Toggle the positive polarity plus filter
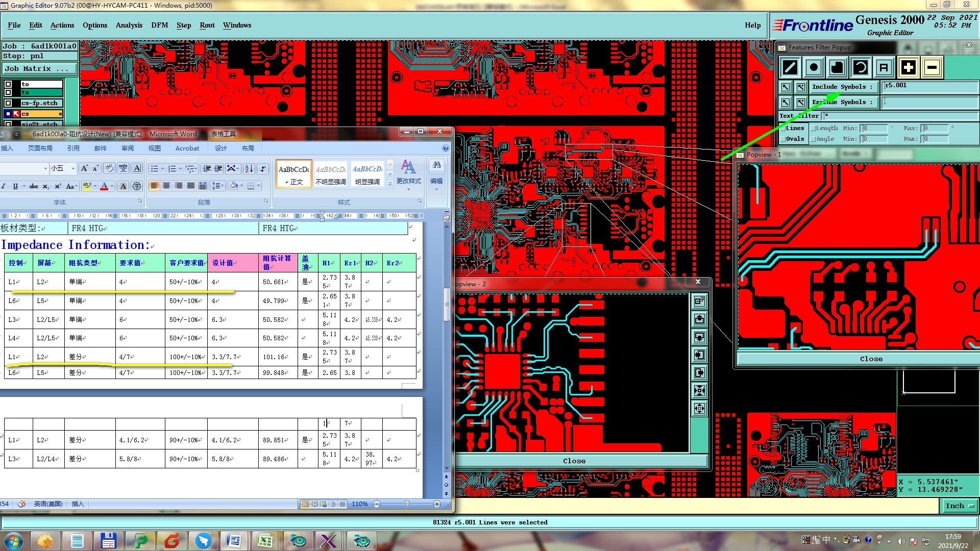This screenshot has width=980, height=551. pos(908,67)
